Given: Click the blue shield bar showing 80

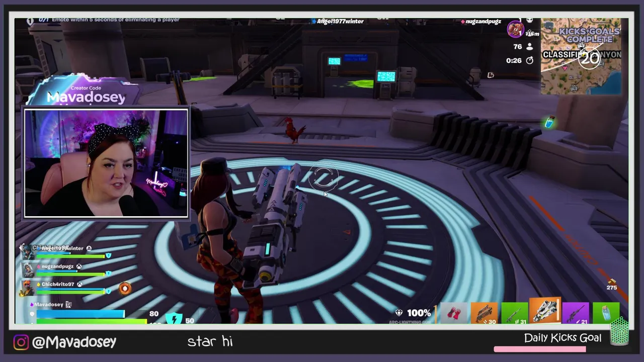Looking at the screenshot, I should (80, 314).
